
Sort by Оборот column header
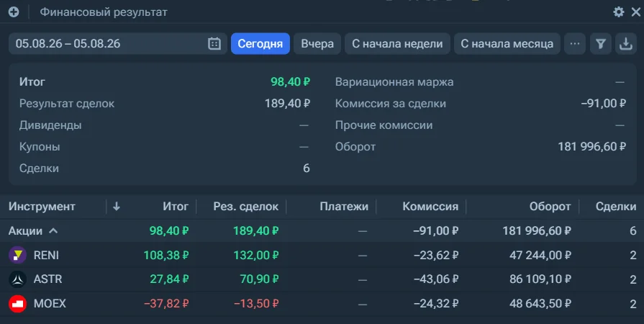(x=550, y=207)
